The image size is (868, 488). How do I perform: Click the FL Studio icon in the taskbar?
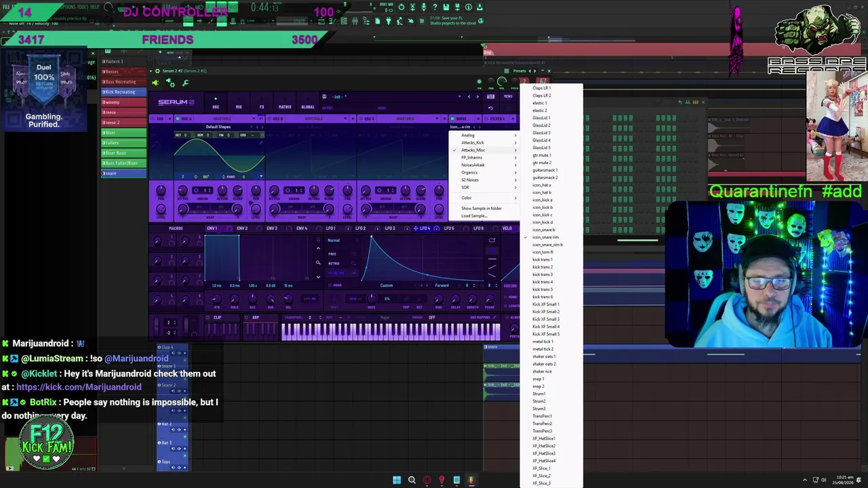coord(471,481)
